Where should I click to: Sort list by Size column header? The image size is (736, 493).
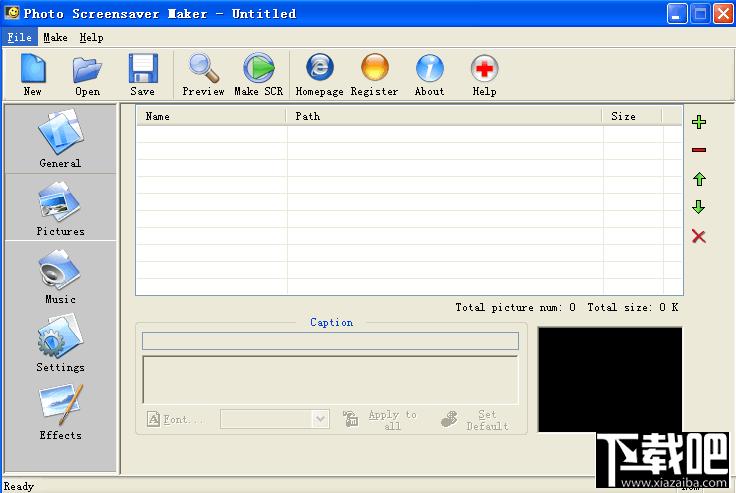click(632, 116)
